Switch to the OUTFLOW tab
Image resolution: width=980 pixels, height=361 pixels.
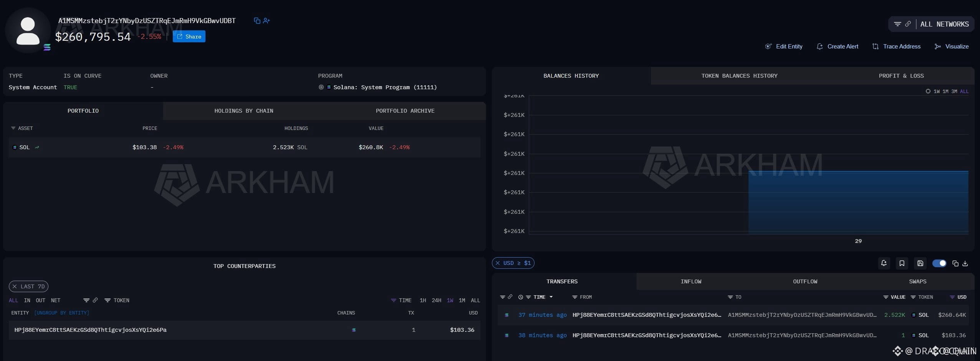click(805, 282)
